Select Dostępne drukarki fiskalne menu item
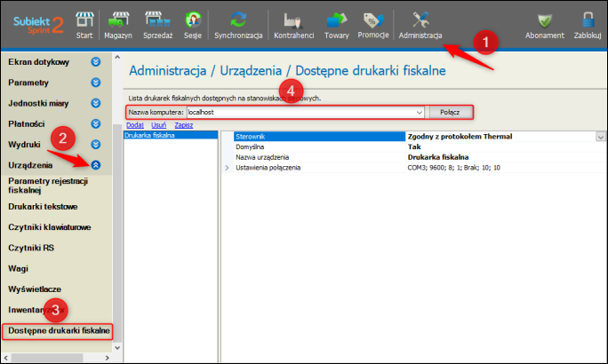Image resolution: width=608 pixels, height=364 pixels. pos(59,330)
